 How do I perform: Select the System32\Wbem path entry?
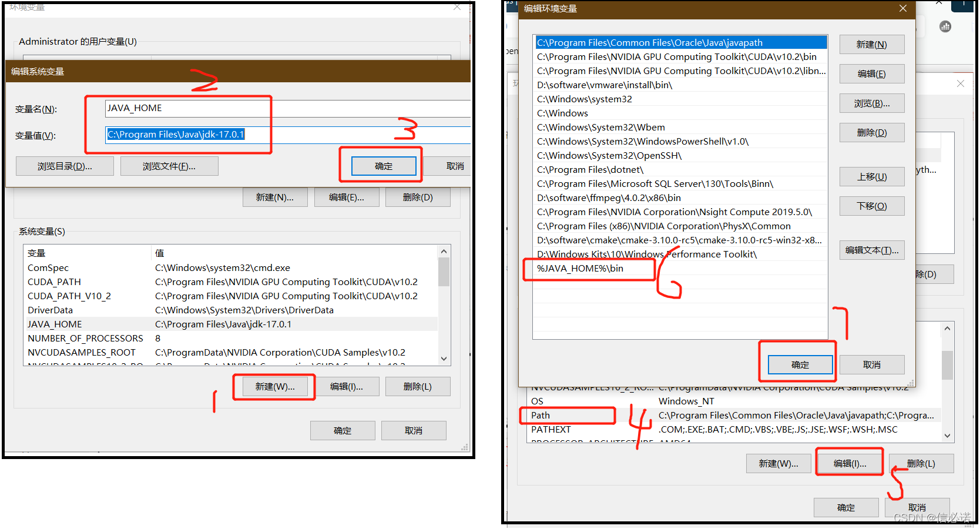[680, 128]
